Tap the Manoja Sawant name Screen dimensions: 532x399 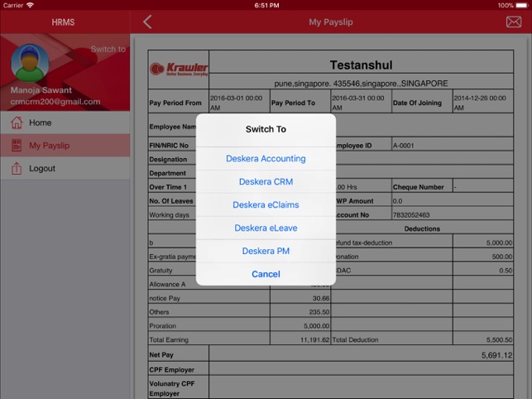[41, 90]
